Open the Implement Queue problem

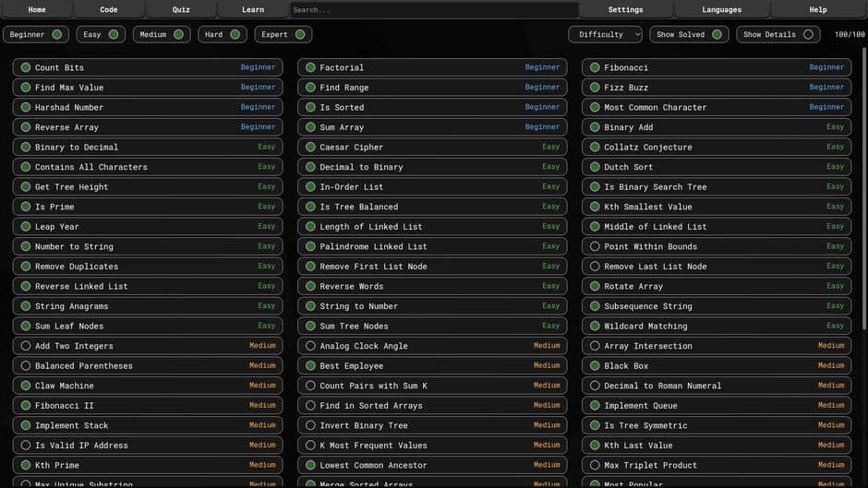(717, 406)
